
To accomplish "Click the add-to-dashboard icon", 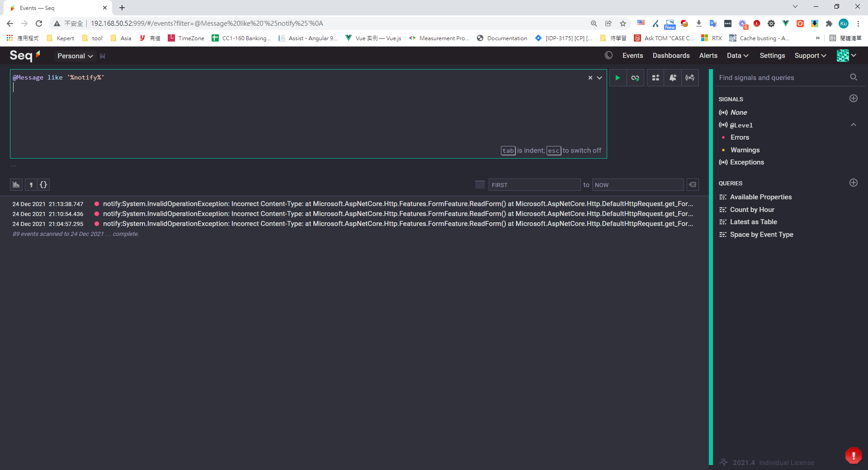I will (656, 78).
